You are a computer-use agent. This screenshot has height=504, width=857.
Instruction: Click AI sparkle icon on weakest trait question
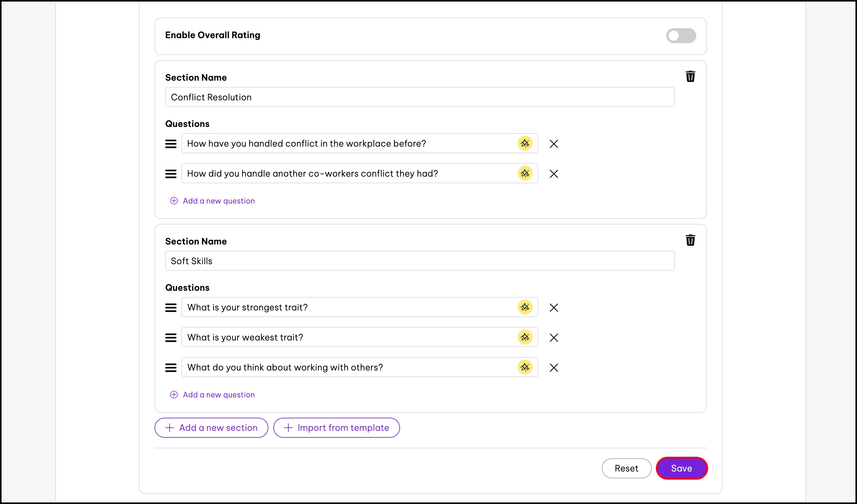(x=525, y=337)
